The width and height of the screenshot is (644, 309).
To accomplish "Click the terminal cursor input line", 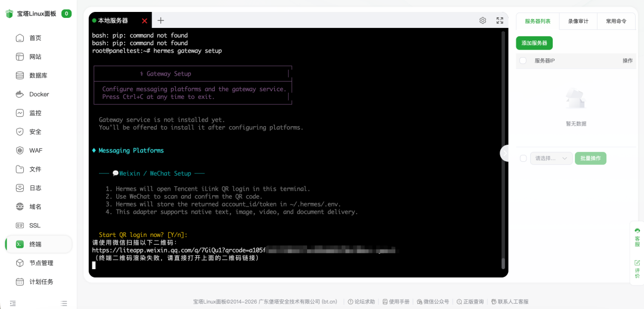I will pyautogui.click(x=94, y=266).
